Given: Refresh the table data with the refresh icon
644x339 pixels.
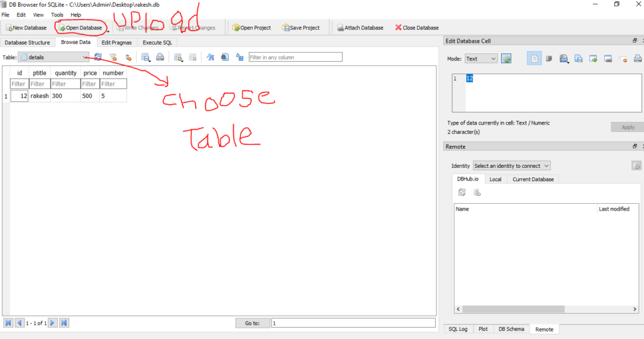Looking at the screenshot, I should [x=97, y=57].
